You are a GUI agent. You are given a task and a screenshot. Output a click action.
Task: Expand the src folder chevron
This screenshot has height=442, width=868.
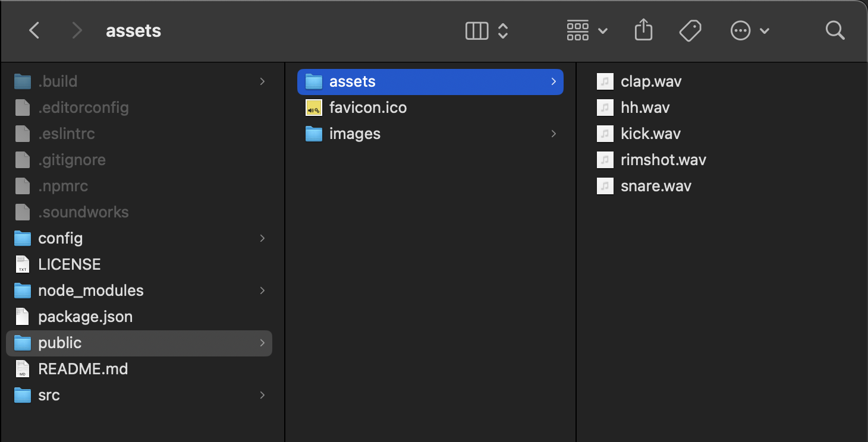coord(262,395)
